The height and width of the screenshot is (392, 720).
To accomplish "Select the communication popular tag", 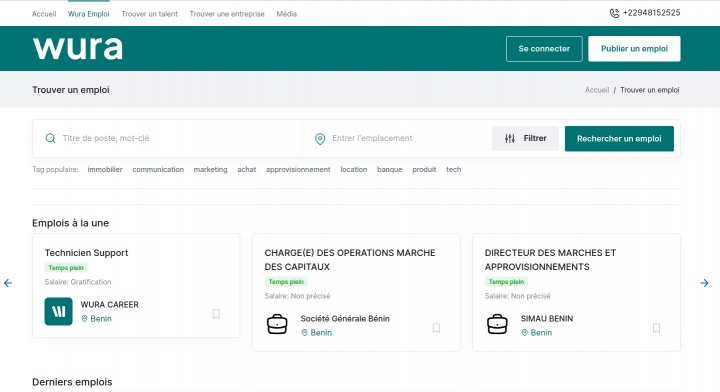I will [158, 169].
